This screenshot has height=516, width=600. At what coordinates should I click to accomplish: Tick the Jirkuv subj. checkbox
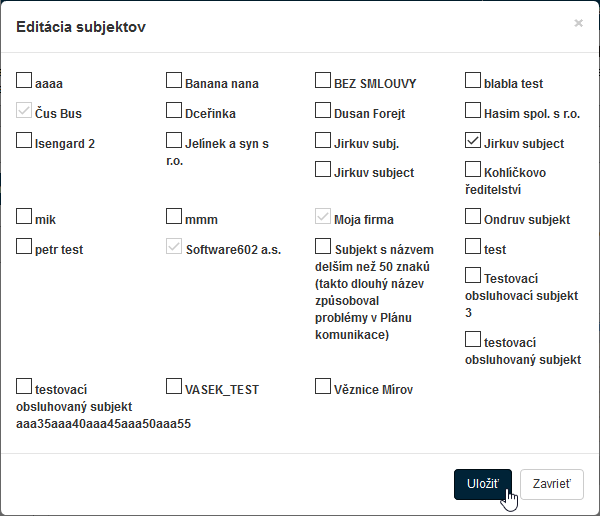click(x=323, y=141)
